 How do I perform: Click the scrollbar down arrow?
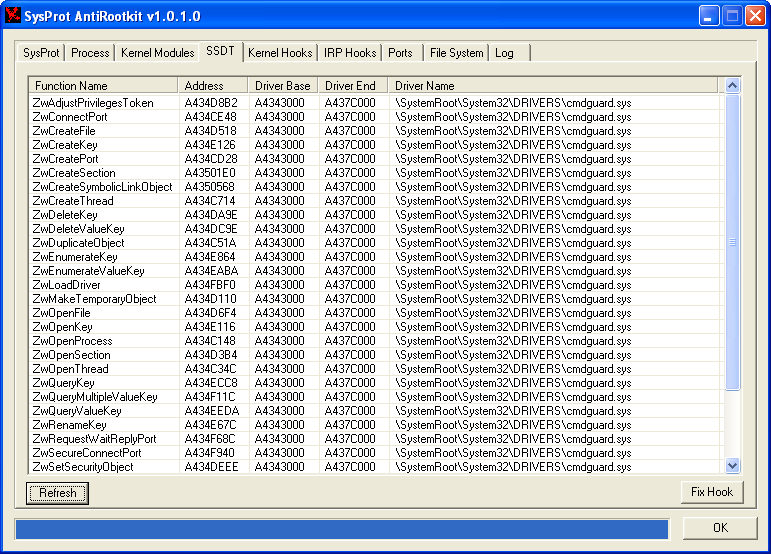pos(732,466)
